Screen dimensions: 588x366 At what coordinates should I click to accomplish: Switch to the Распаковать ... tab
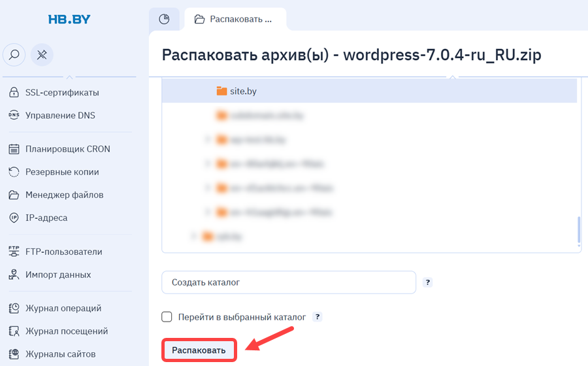point(235,19)
